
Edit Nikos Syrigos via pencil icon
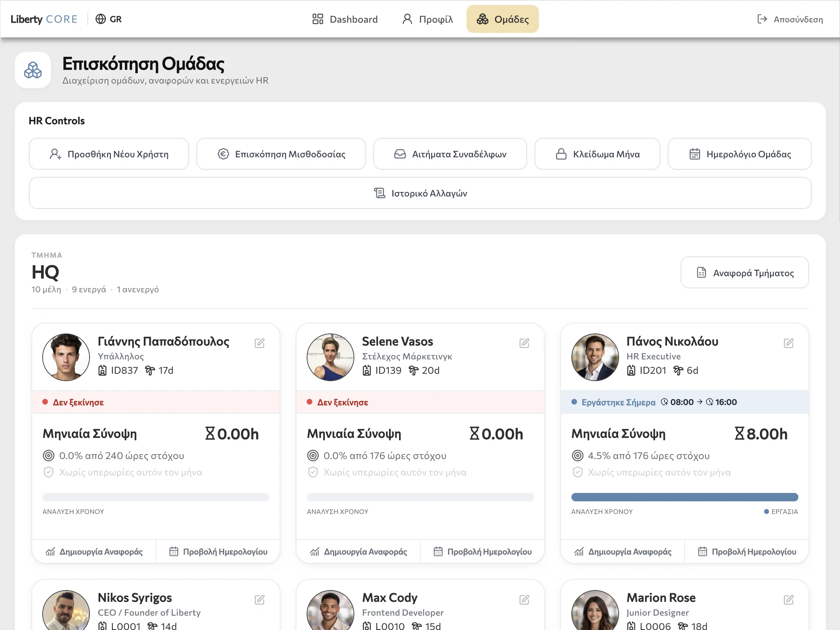260,600
